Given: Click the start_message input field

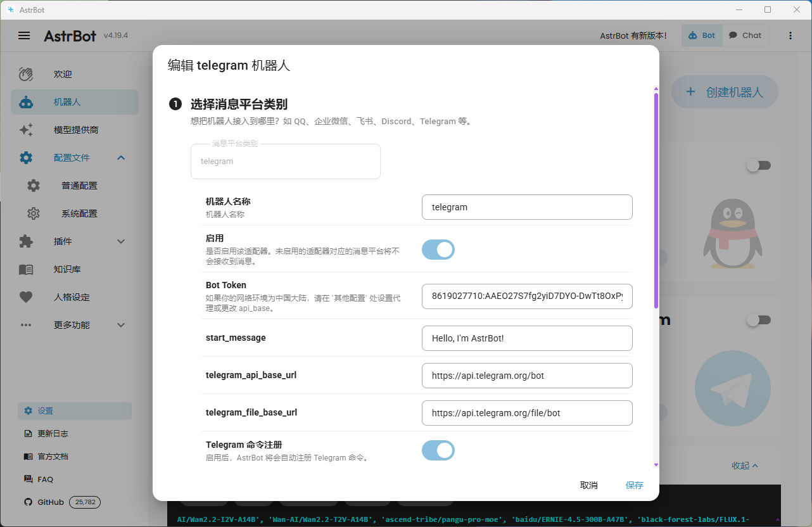Looking at the screenshot, I should [527, 338].
